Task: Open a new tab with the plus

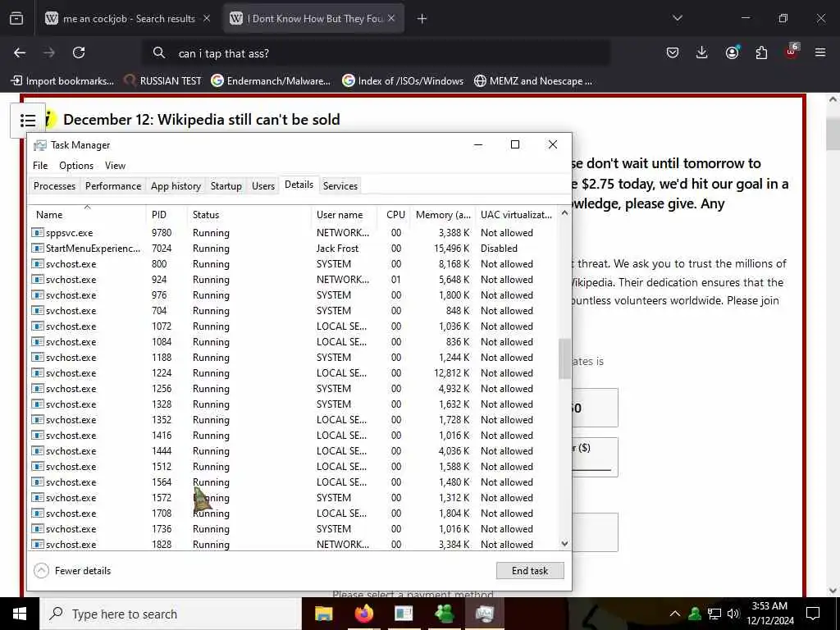Action: [422, 19]
